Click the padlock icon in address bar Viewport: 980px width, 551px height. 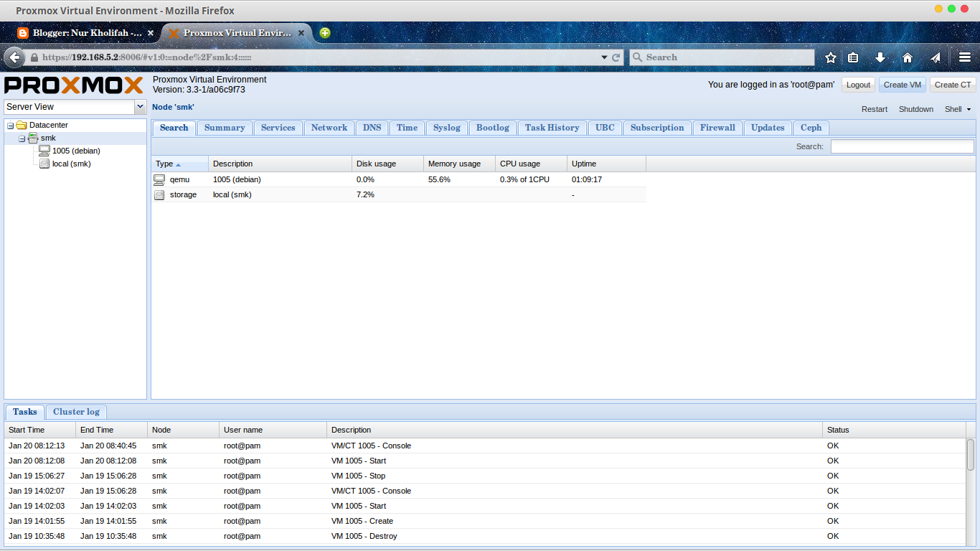coord(34,57)
